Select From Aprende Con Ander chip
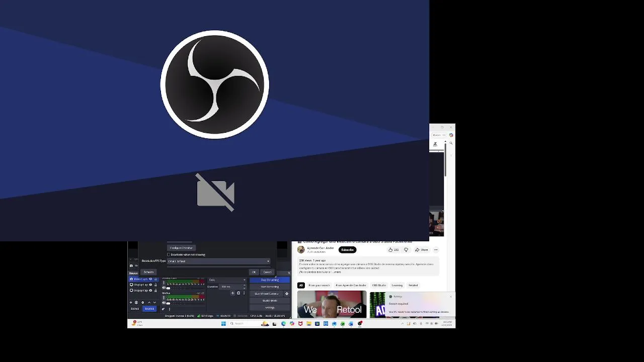The width and height of the screenshot is (644, 362). point(351,285)
